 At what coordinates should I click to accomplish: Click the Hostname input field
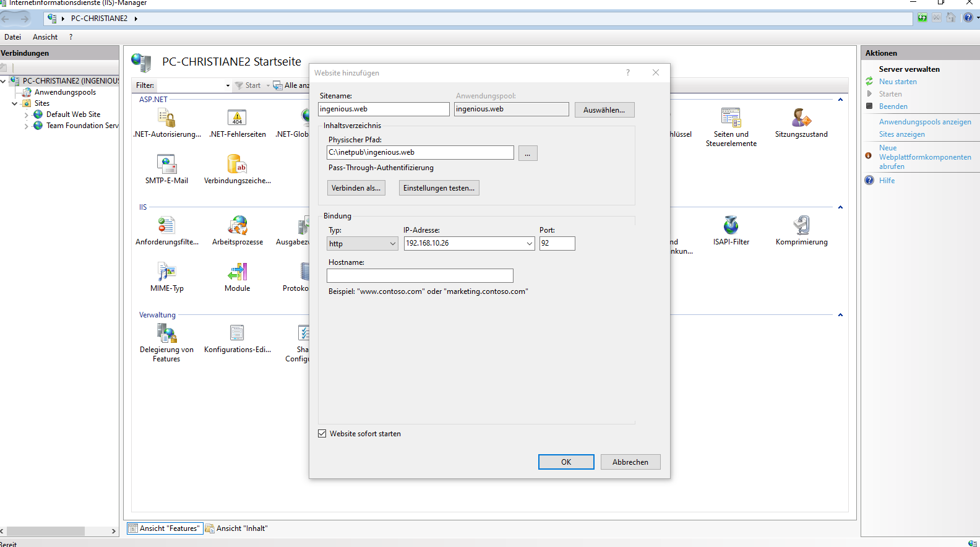tap(420, 275)
